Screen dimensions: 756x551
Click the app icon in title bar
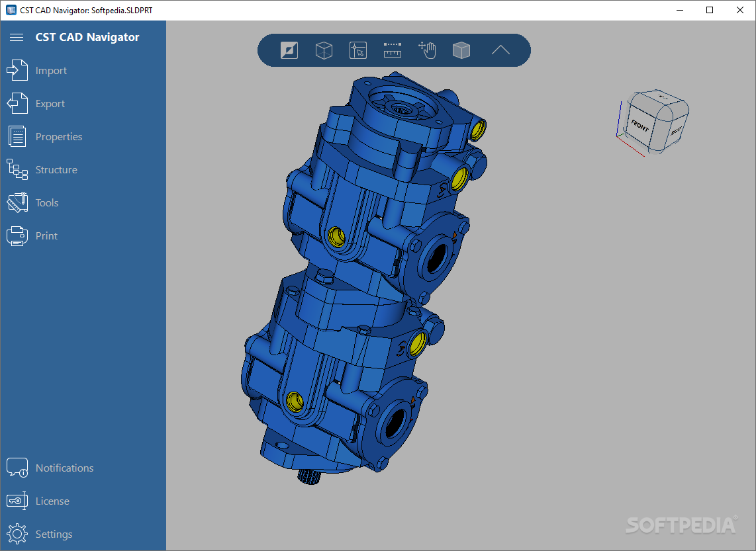coord(11,10)
